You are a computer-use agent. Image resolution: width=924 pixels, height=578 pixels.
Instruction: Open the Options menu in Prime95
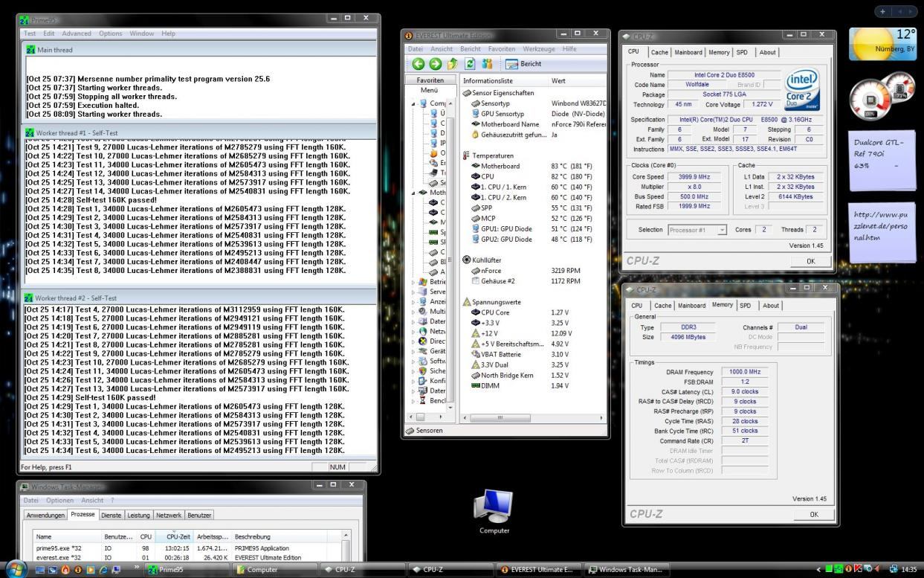pos(110,33)
